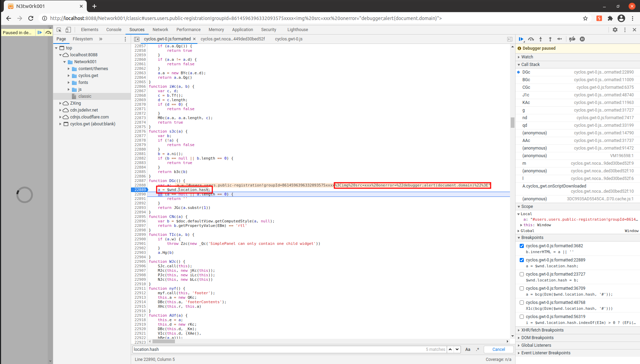
Task: Activate the inspect element picker
Action: [x=59, y=30]
